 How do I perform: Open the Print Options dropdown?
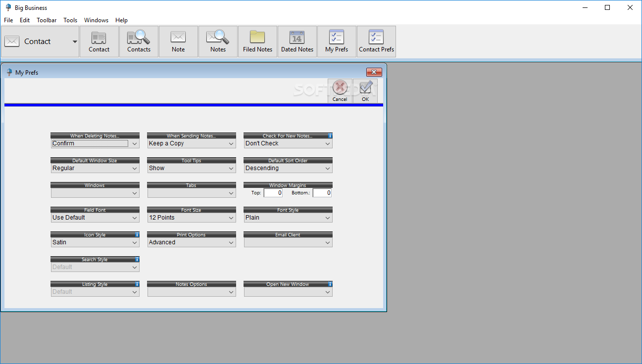(192, 242)
